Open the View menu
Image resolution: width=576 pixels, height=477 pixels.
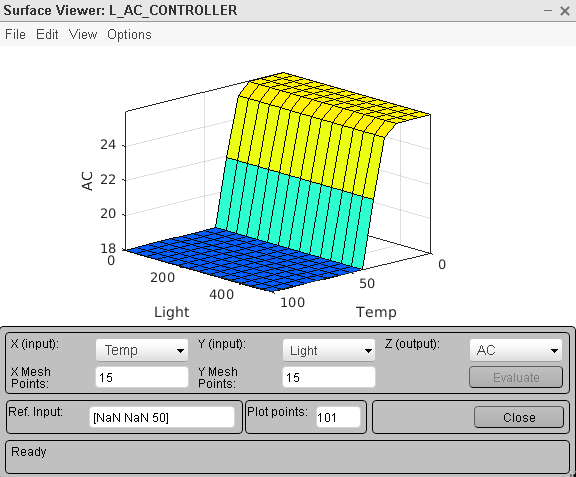[83, 35]
